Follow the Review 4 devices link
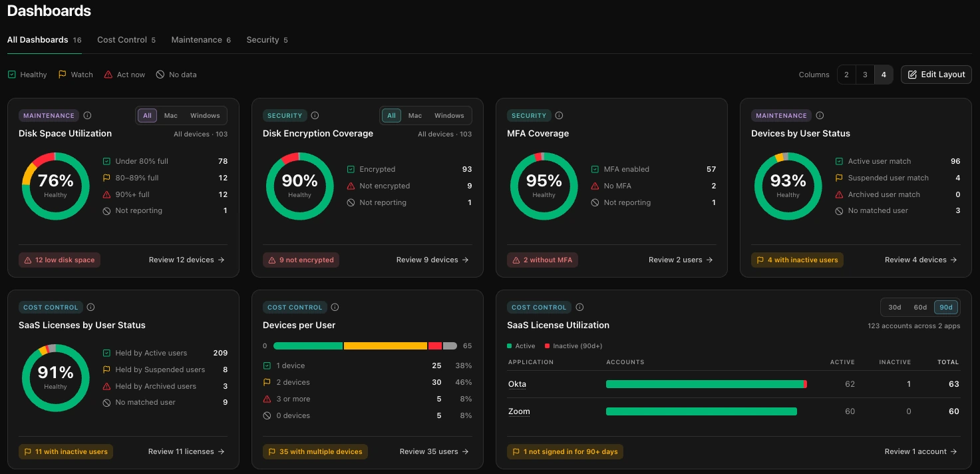 point(921,260)
